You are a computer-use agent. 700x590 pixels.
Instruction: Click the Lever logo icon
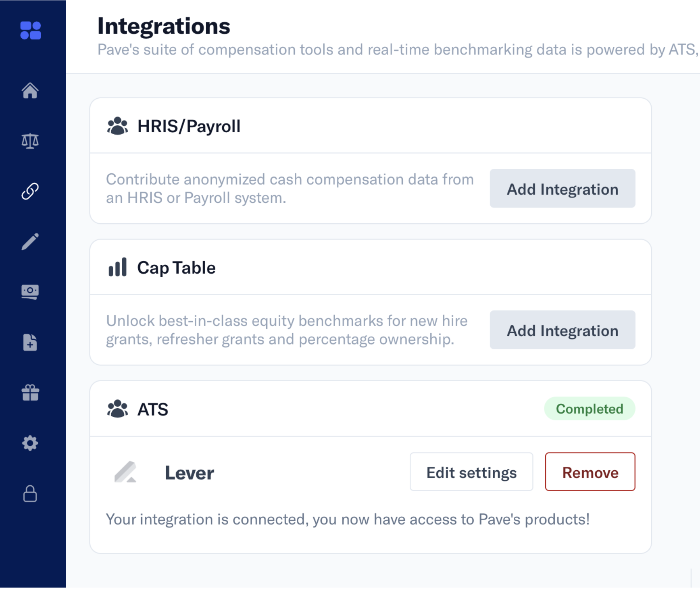point(126,472)
